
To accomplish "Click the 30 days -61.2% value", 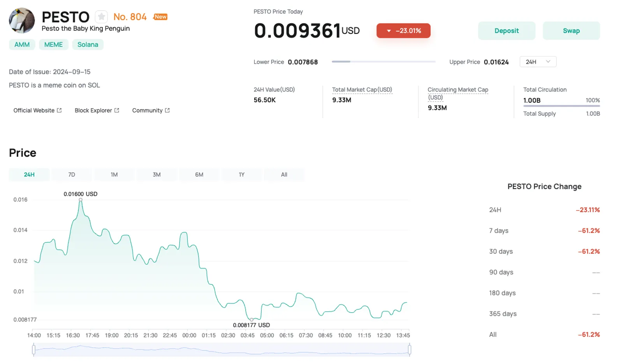I will (589, 251).
